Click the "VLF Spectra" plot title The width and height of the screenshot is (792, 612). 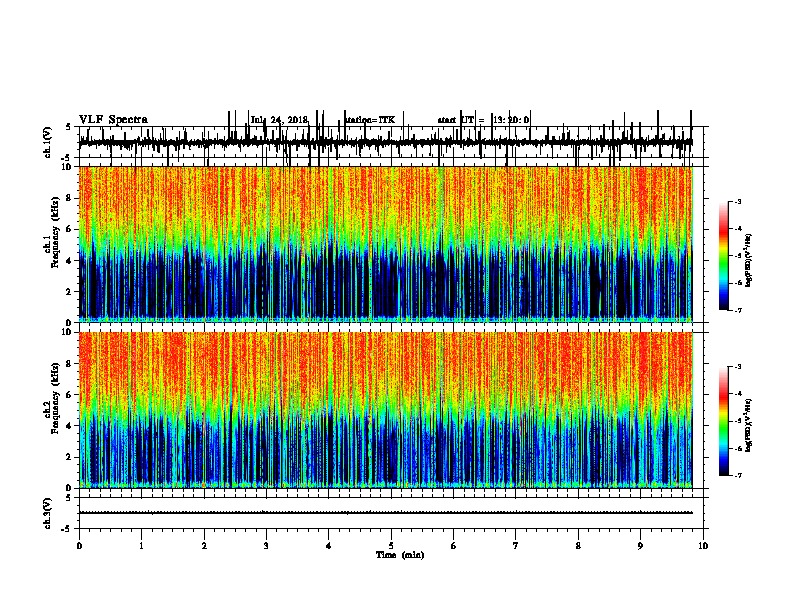113,120
